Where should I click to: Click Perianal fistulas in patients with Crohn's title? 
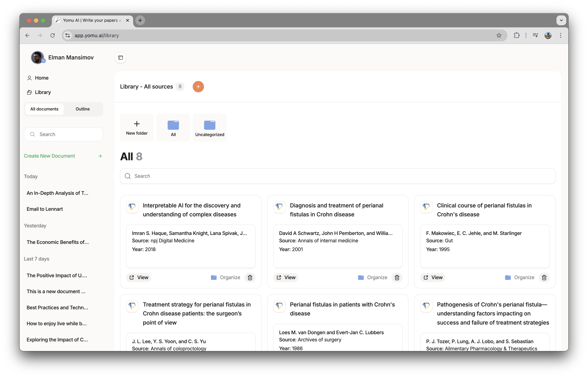pyautogui.click(x=342, y=309)
